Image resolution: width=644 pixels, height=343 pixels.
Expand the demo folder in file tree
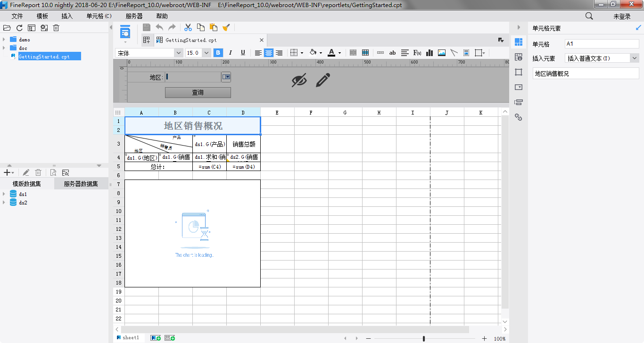tap(4, 40)
